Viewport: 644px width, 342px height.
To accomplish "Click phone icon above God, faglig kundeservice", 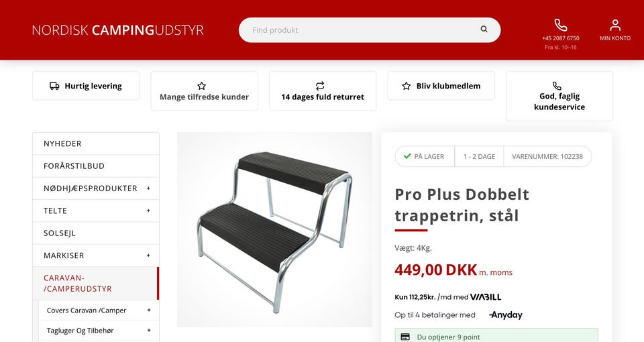I will [557, 86].
